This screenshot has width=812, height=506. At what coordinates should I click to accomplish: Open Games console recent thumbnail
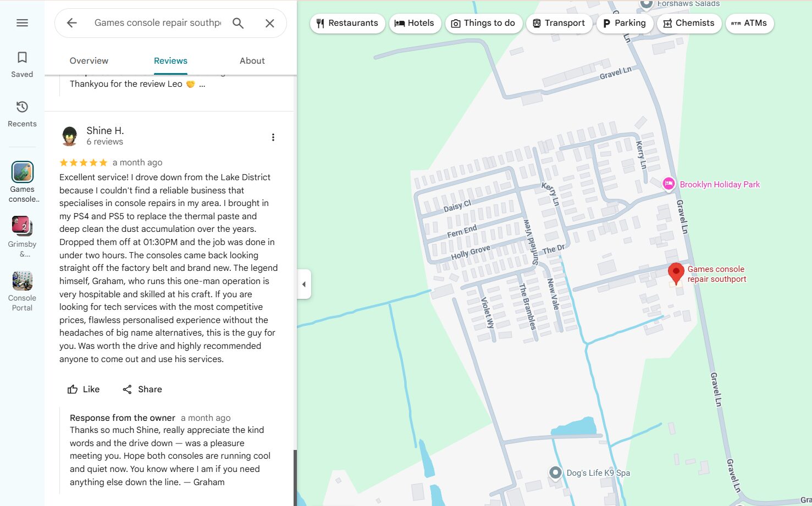point(23,172)
